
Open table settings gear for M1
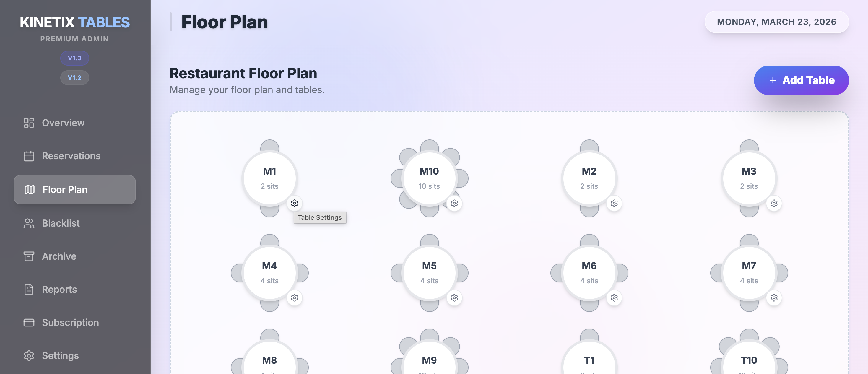(x=295, y=203)
